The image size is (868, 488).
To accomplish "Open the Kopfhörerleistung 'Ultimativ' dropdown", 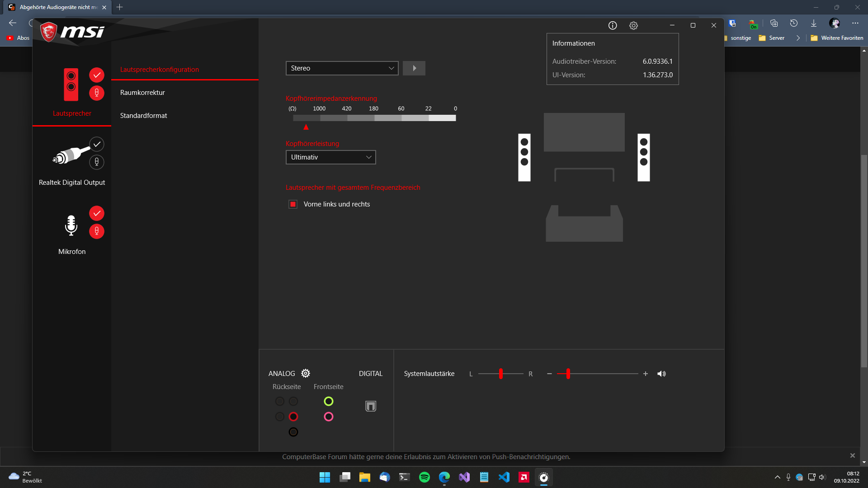I will click(330, 157).
